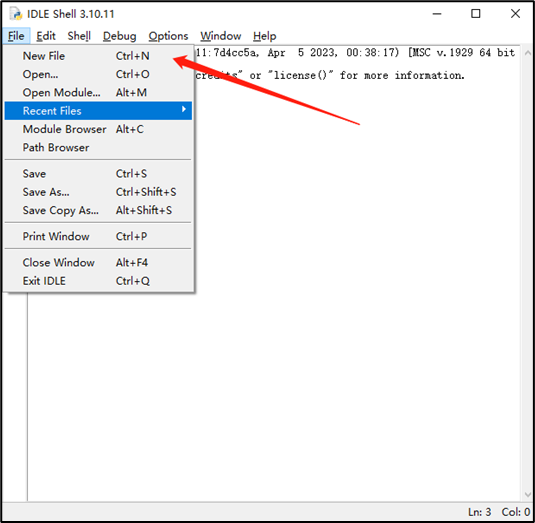Image resolution: width=535 pixels, height=523 pixels.
Task: Choose Save Copy As... entry
Action: click(98, 210)
